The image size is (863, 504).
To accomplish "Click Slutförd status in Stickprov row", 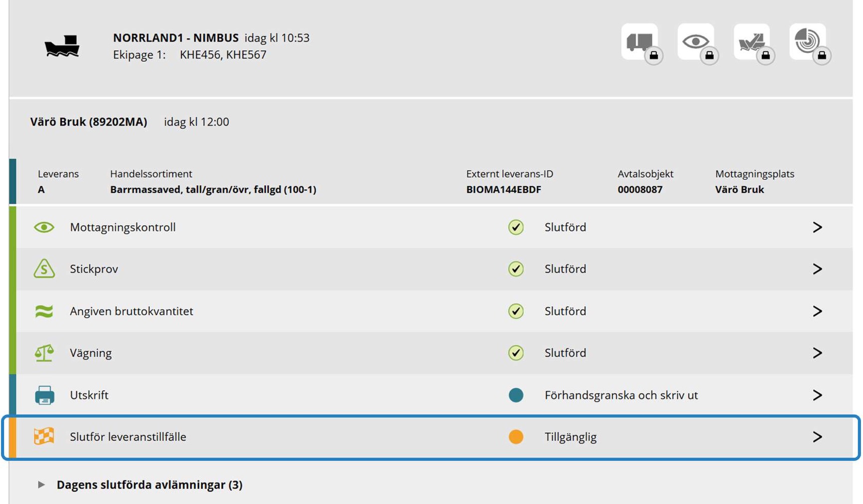I will [565, 269].
